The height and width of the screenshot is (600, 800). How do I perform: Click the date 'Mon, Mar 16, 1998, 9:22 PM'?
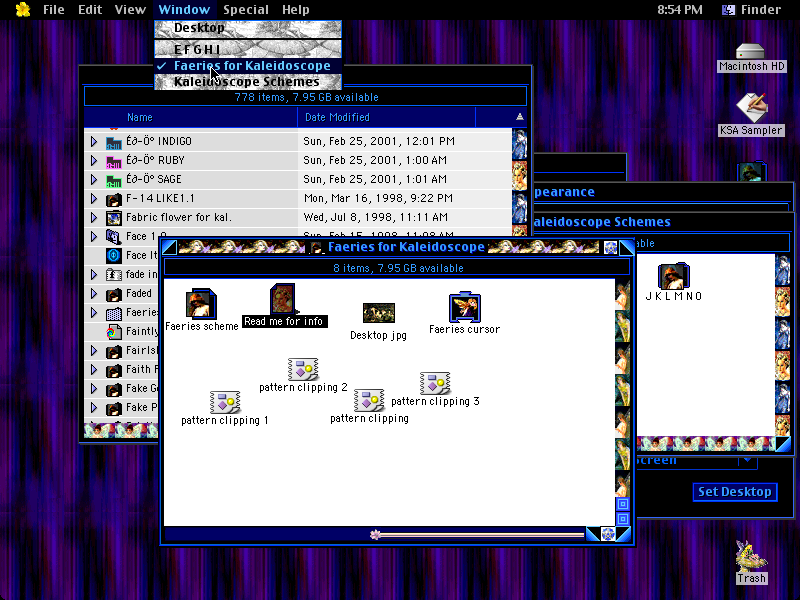(378, 198)
